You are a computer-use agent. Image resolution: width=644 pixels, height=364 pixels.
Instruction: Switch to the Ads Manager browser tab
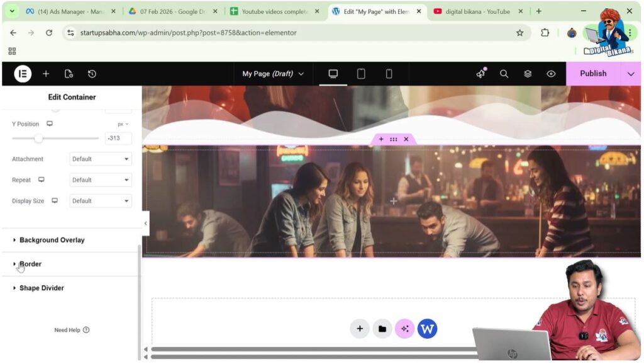[x=70, y=11]
